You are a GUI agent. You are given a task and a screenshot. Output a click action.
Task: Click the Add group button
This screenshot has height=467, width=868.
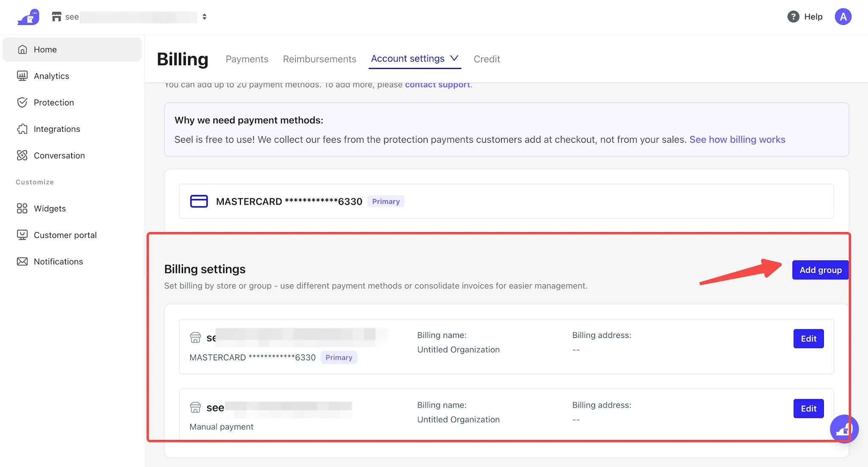click(x=821, y=270)
